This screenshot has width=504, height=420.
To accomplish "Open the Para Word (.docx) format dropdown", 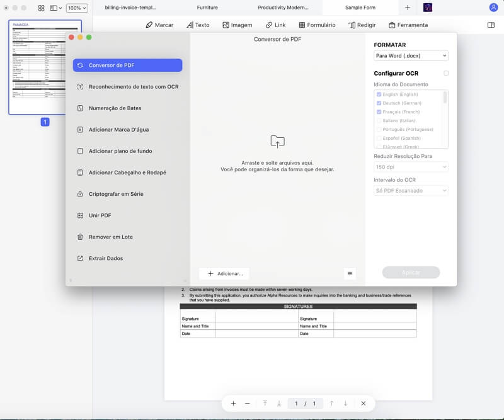I will tap(411, 55).
